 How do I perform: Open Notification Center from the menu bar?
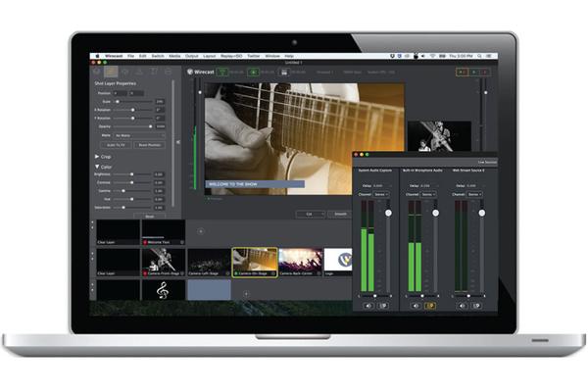click(x=489, y=56)
